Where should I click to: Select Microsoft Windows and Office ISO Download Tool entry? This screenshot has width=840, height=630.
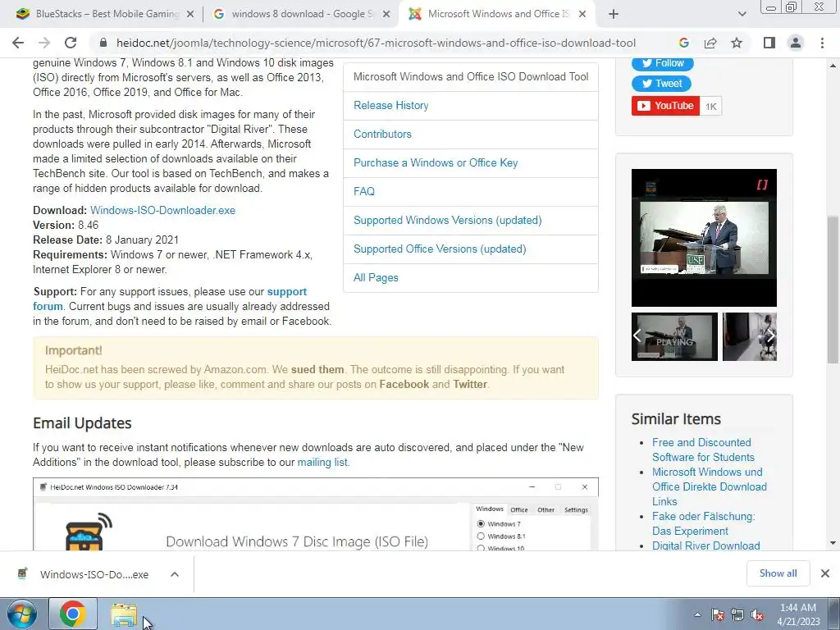(x=470, y=76)
